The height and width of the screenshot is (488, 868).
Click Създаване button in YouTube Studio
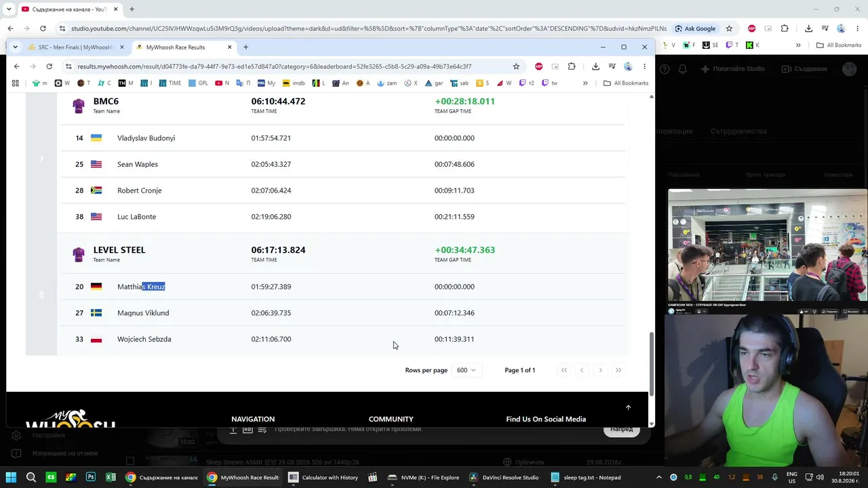[x=805, y=68]
